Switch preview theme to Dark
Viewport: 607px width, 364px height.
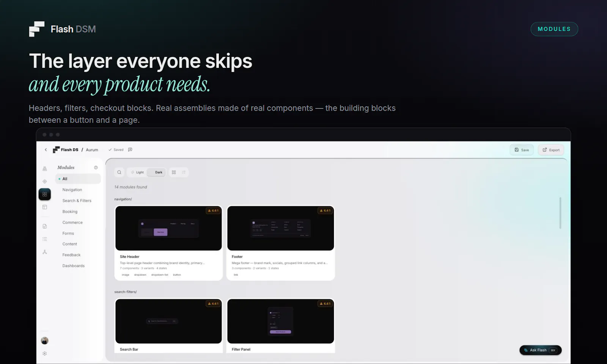click(156, 172)
